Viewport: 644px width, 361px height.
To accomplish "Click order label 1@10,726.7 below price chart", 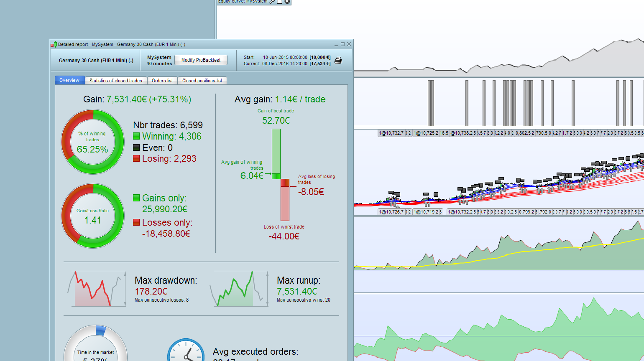I will tap(391, 212).
